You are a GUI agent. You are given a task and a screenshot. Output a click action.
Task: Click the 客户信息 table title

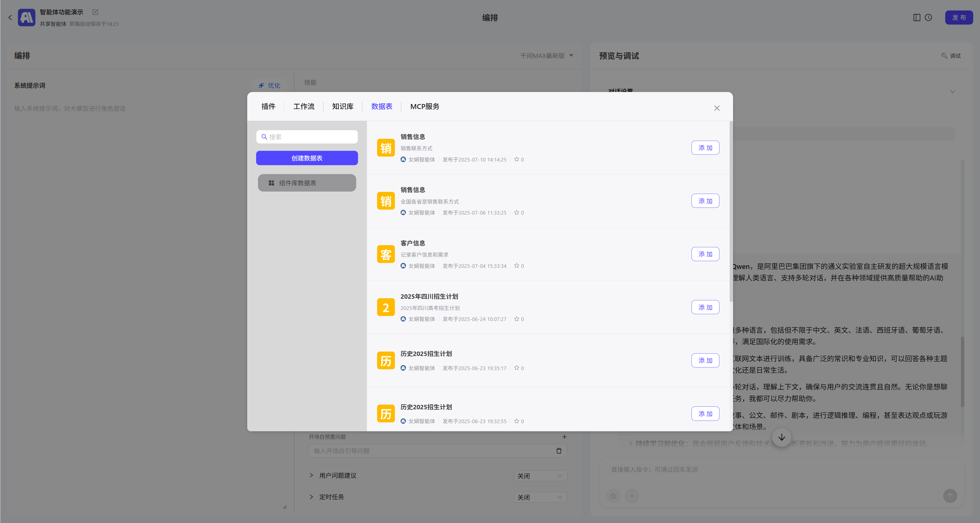(x=413, y=243)
